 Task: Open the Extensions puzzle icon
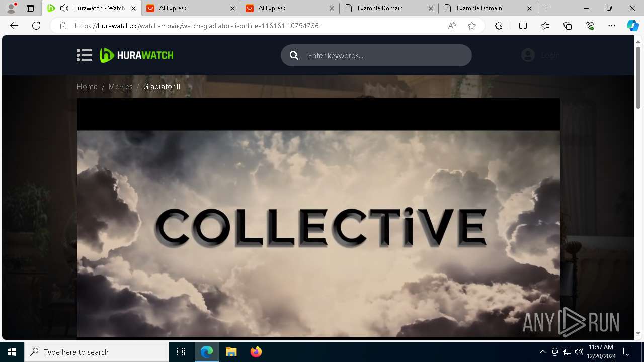click(499, 26)
